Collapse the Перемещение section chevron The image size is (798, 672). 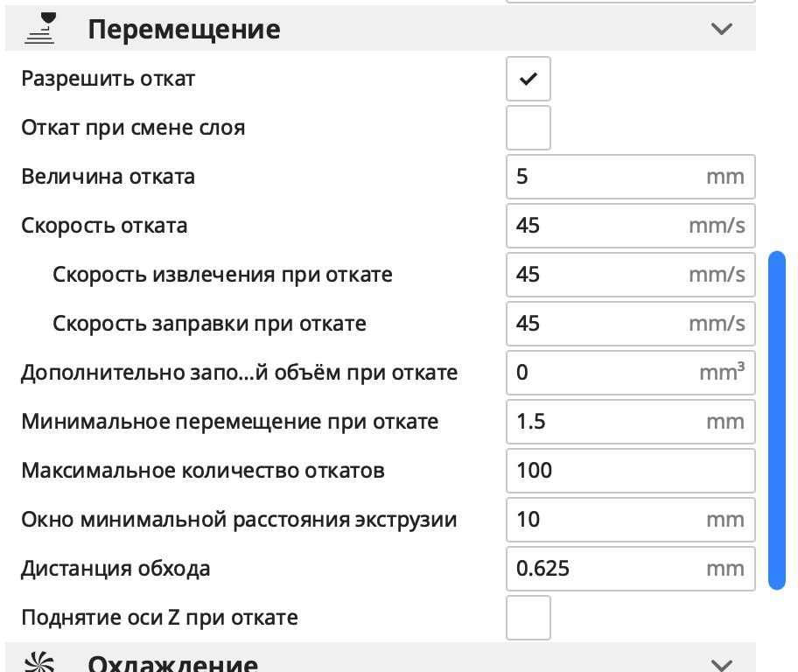722,29
